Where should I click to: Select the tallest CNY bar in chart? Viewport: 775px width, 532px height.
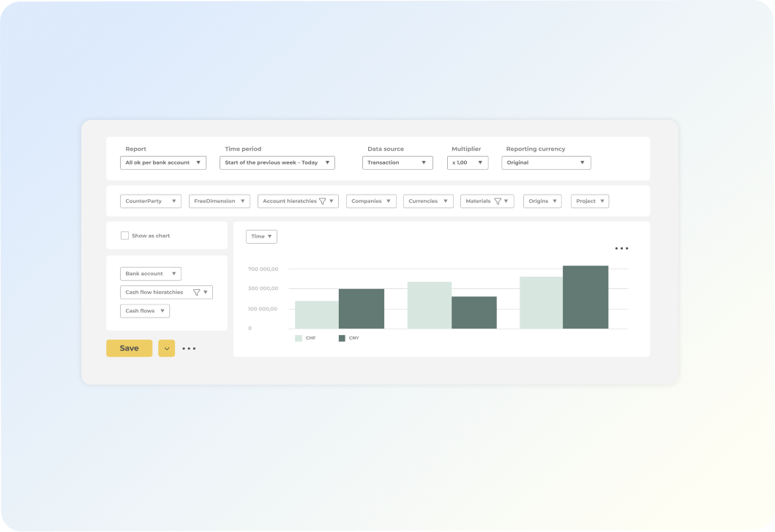585,297
